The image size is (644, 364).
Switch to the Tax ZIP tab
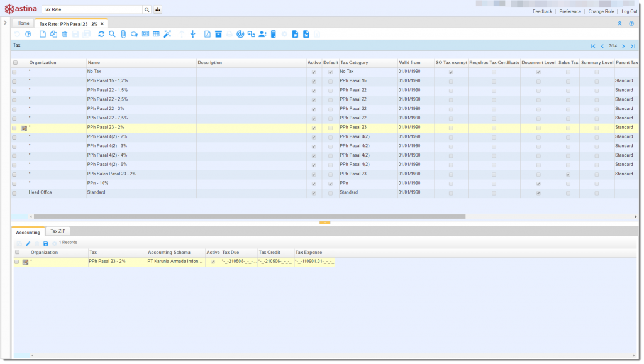click(58, 231)
